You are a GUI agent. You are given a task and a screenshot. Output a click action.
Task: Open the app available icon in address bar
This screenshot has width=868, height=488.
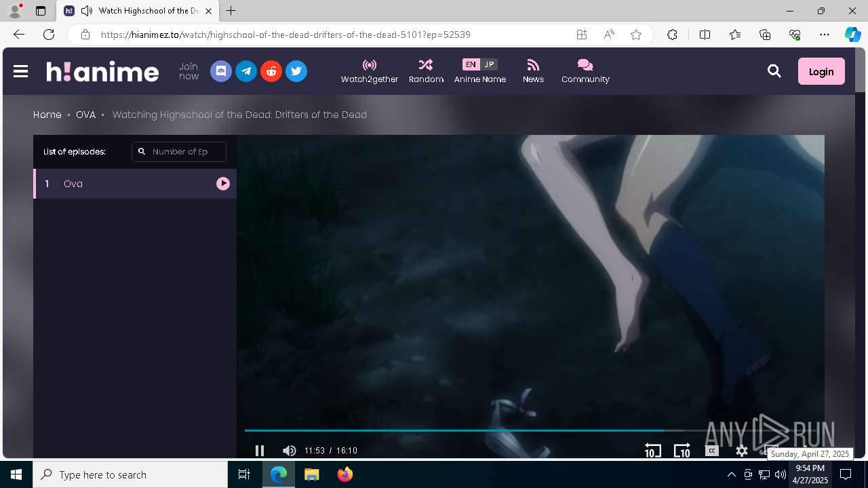coord(582,35)
